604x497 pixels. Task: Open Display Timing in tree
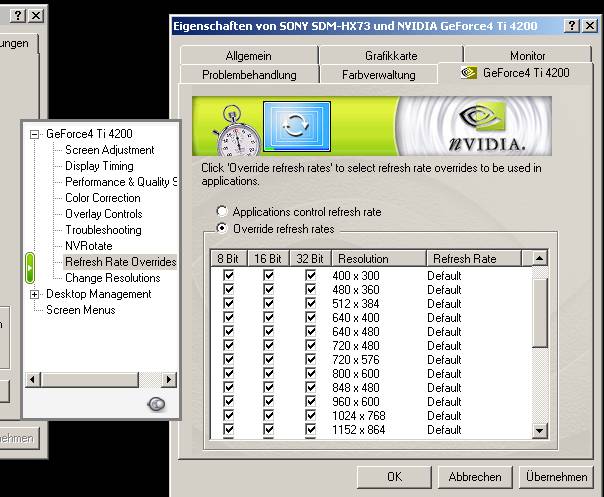tap(99, 166)
